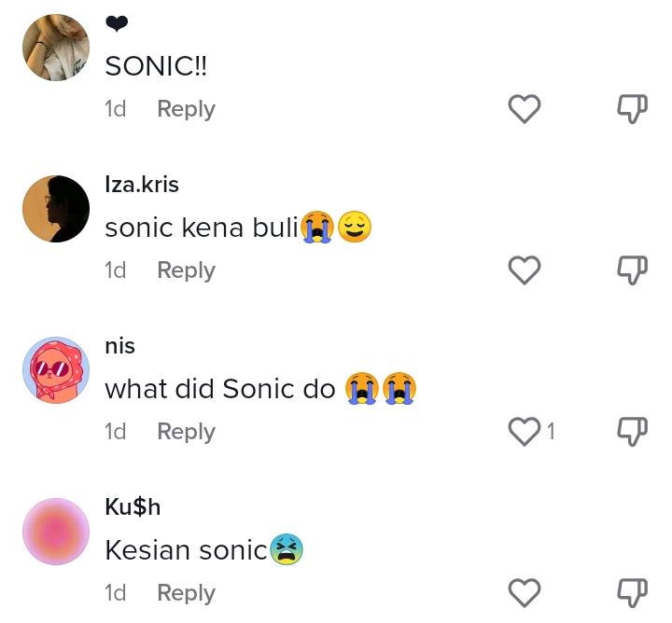
Task: Open Ku$h's profile from username
Action: (x=133, y=507)
